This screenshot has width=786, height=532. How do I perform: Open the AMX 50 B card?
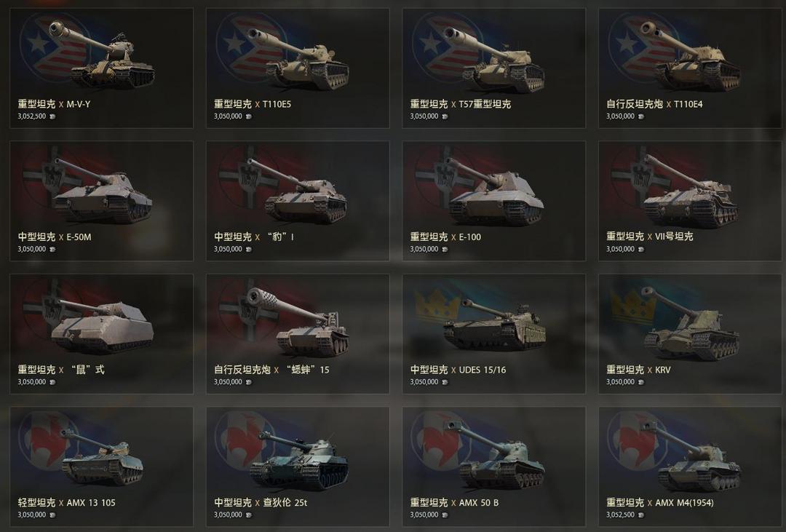pos(493,467)
